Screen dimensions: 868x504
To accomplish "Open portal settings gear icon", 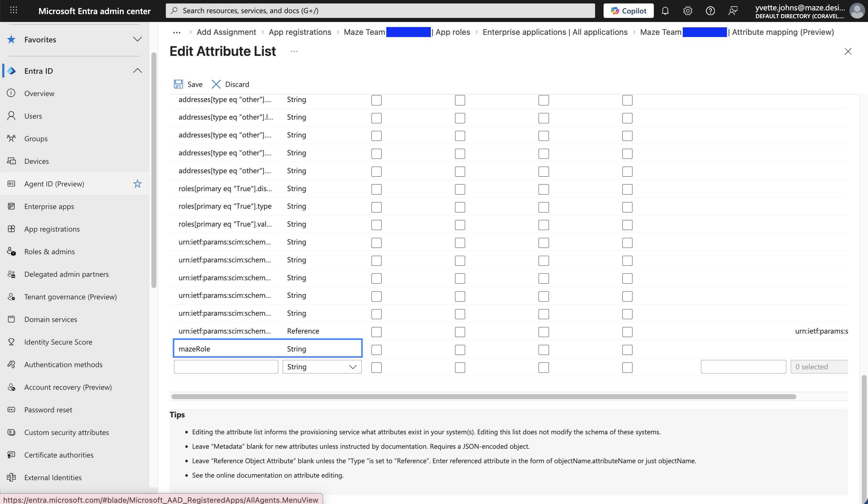I will [x=687, y=11].
